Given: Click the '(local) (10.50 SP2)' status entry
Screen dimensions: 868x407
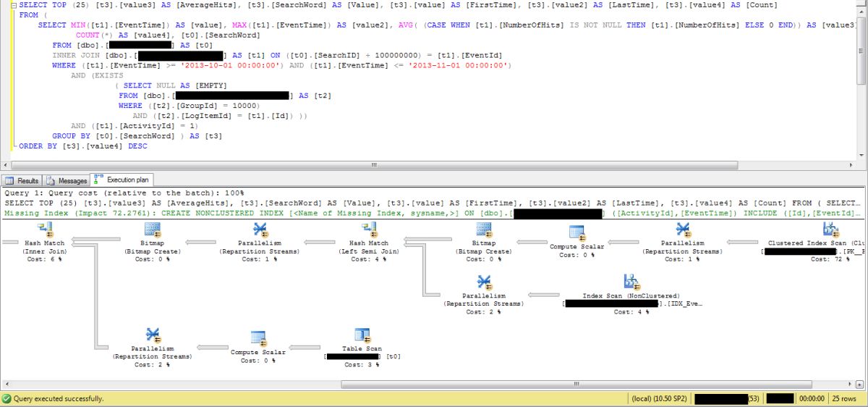Looking at the screenshot, I should pyautogui.click(x=658, y=399).
